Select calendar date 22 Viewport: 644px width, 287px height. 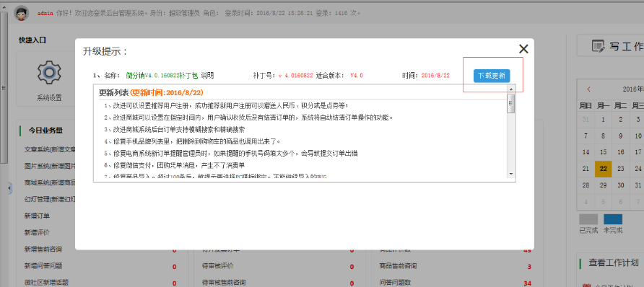[603, 169]
